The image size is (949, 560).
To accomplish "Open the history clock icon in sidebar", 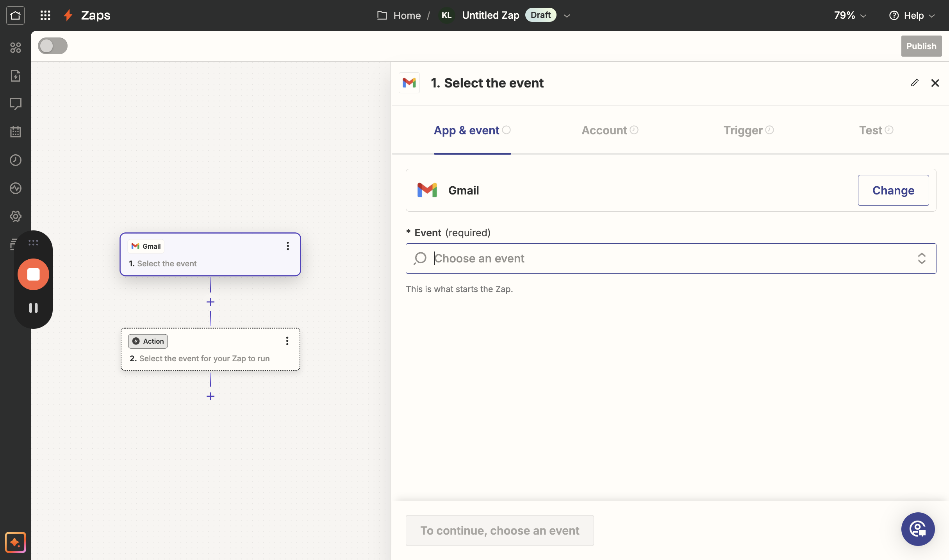I will point(15,160).
